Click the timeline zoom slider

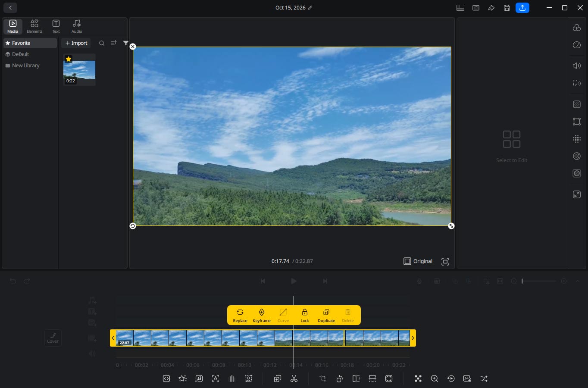539,281
